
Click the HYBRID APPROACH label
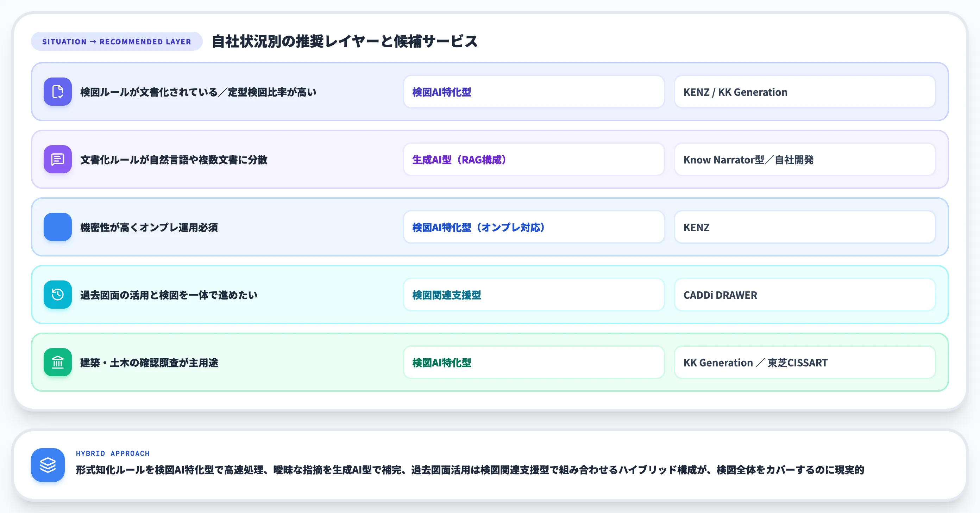pos(113,453)
